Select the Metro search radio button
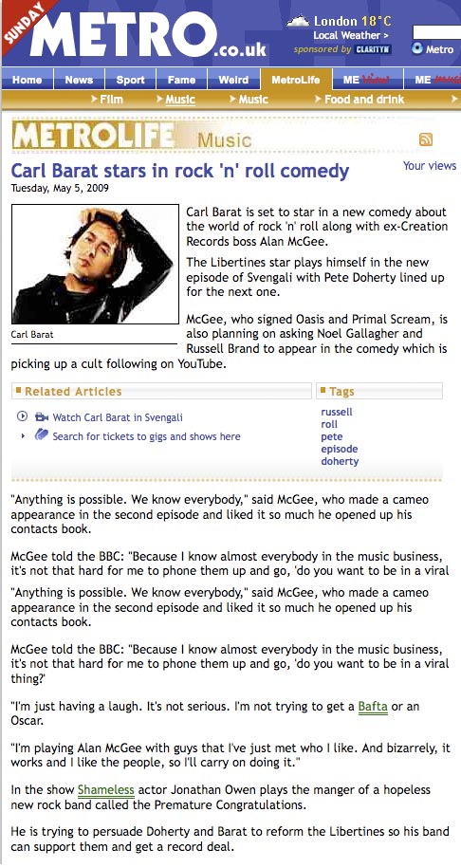Viewport: 461px width, 868px height. click(417, 49)
